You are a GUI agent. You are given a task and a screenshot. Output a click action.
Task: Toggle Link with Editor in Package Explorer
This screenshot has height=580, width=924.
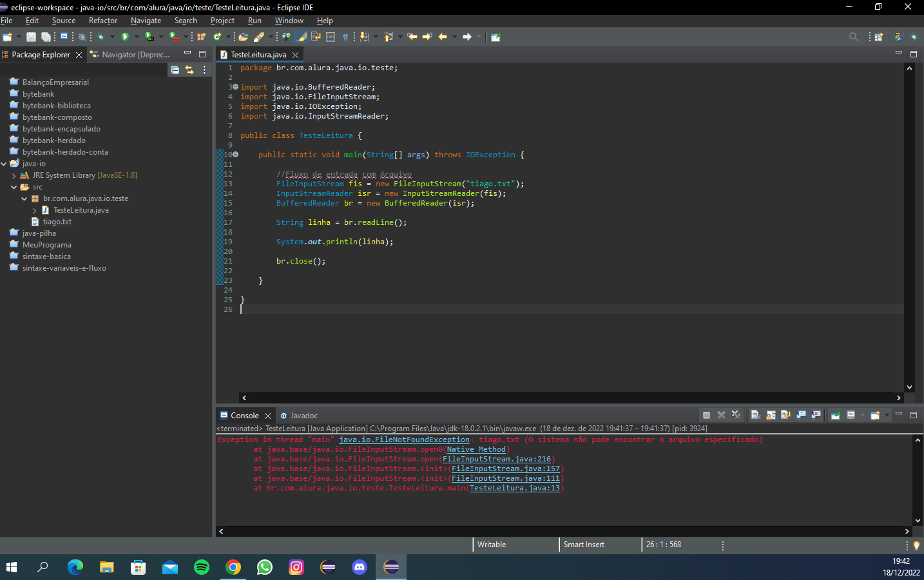click(x=189, y=70)
